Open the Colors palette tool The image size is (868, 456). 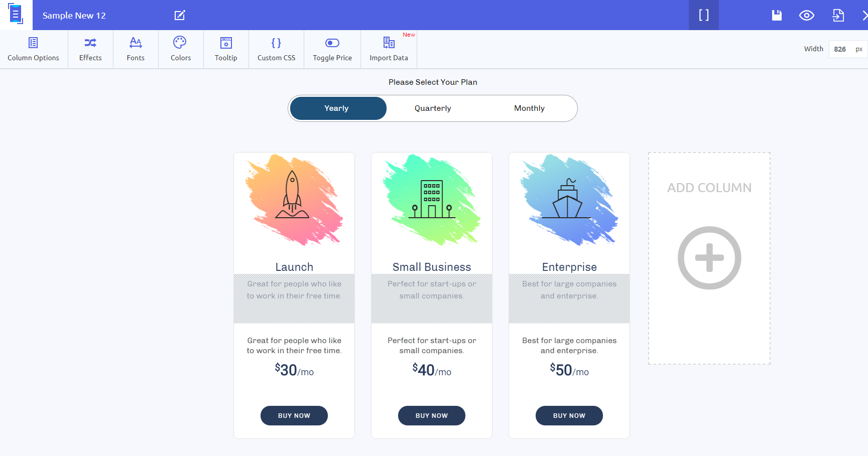tap(181, 49)
